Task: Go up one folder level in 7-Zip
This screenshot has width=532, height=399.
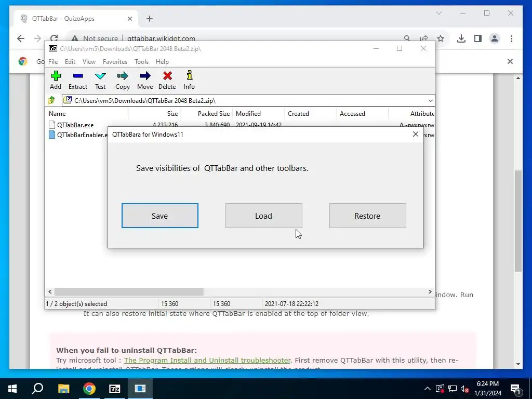Action: pyautogui.click(x=51, y=100)
